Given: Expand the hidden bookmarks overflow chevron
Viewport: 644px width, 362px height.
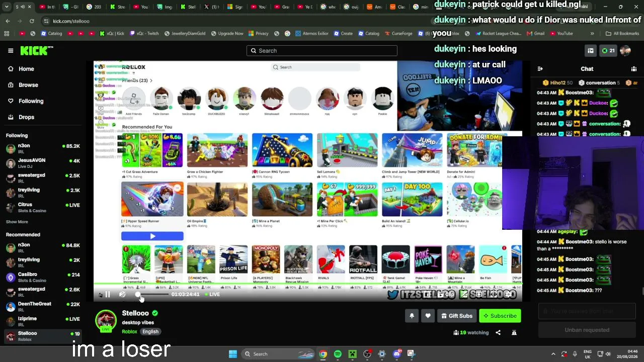Looking at the screenshot, I should [592, 34].
